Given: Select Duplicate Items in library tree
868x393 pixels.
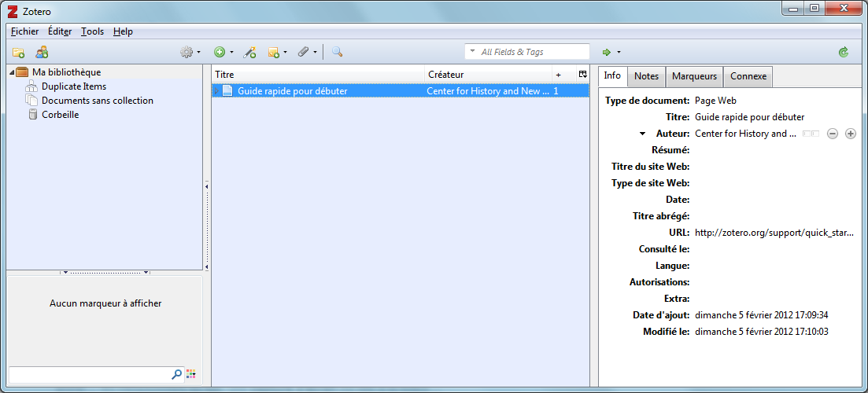Looking at the screenshot, I should click(74, 86).
